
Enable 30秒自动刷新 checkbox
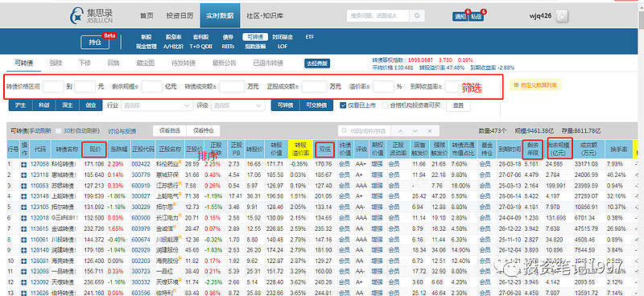click(58, 131)
